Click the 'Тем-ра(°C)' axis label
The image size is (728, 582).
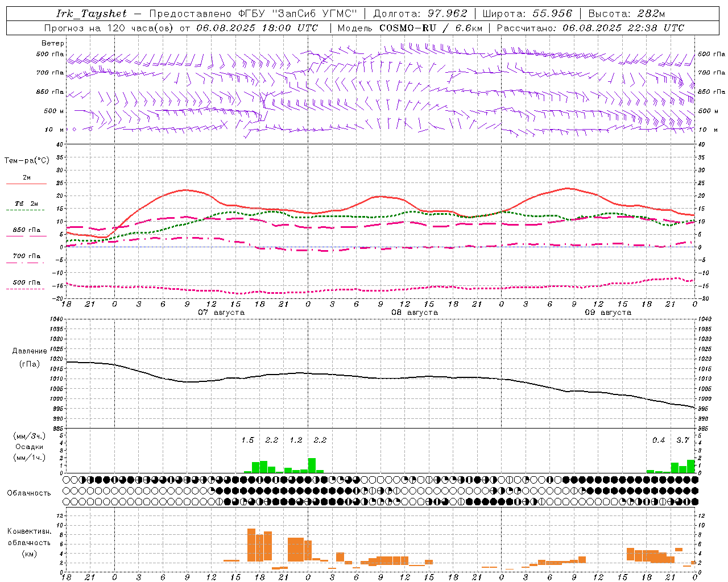click(x=27, y=161)
